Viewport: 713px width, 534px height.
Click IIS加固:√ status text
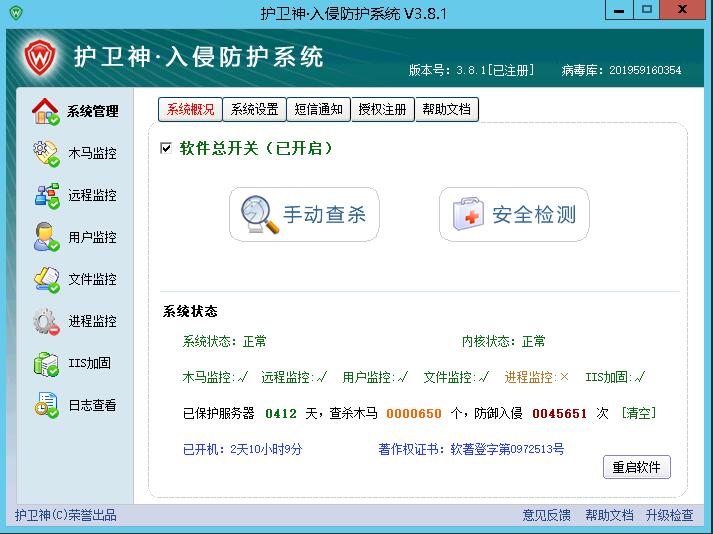(615, 377)
